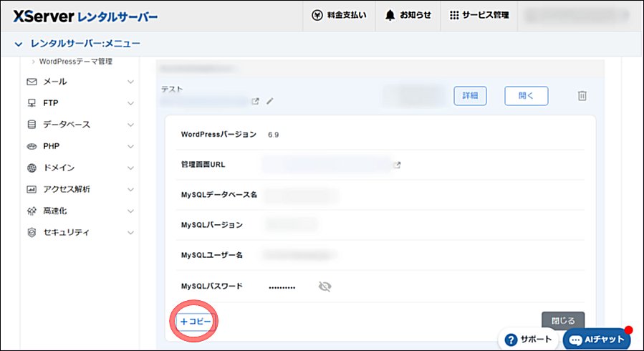This screenshot has width=644, height=351.
Task: Delete the テスト site via trash icon
Action: [x=582, y=96]
